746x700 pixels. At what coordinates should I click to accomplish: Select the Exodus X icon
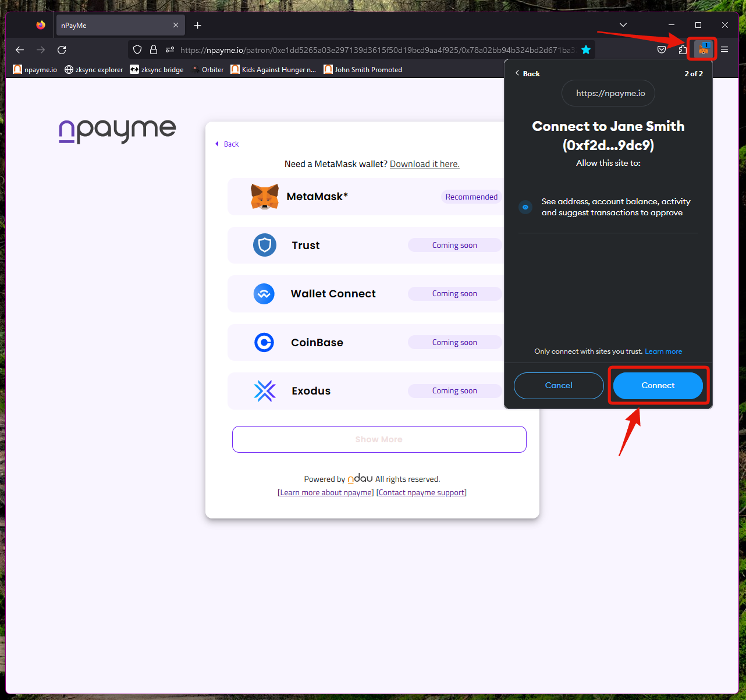tap(265, 391)
